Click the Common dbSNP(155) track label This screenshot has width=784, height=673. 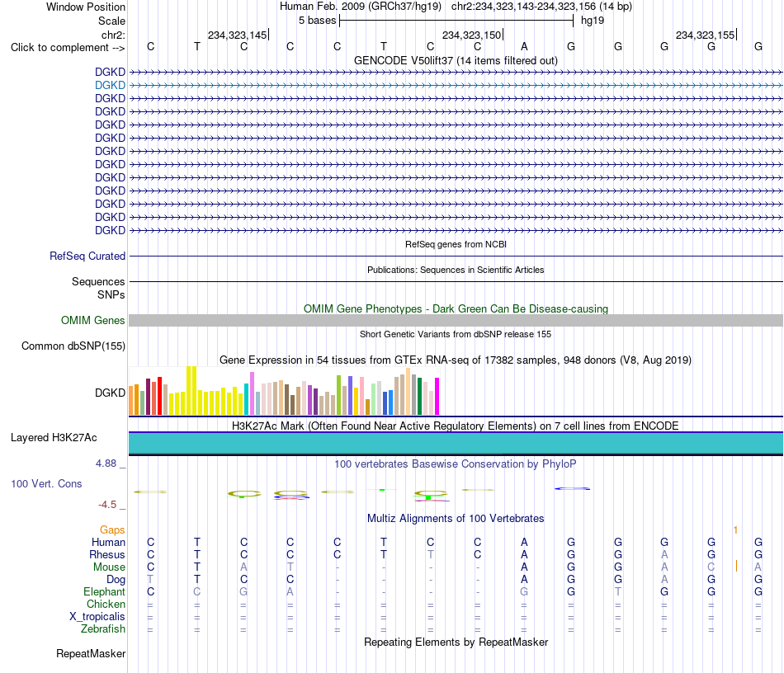coord(73,346)
